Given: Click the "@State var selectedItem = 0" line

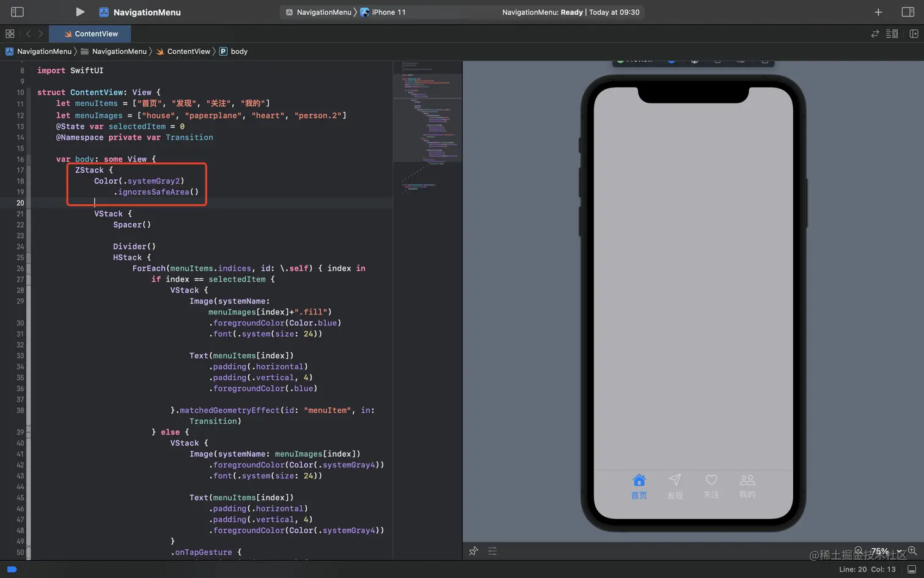Looking at the screenshot, I should 120,127.
